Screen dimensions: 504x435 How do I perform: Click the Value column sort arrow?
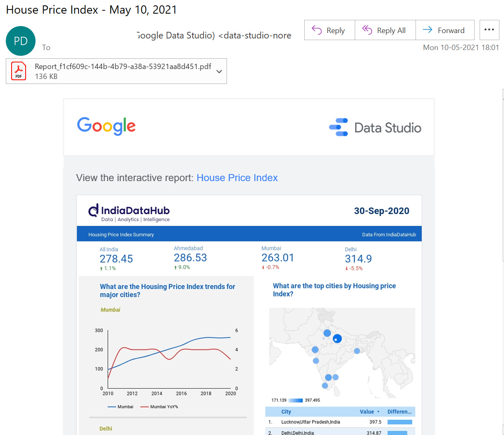point(378,412)
